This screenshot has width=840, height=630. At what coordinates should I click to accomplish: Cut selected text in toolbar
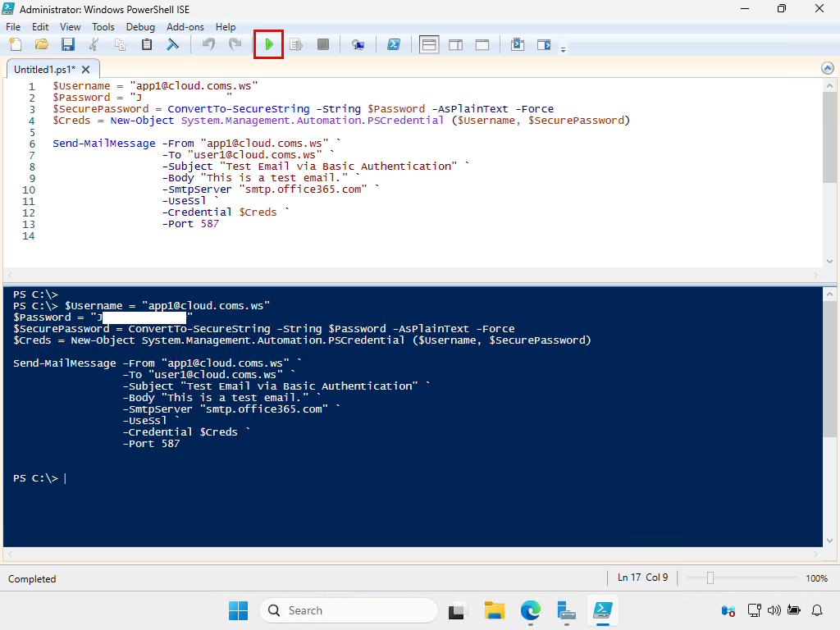94,44
